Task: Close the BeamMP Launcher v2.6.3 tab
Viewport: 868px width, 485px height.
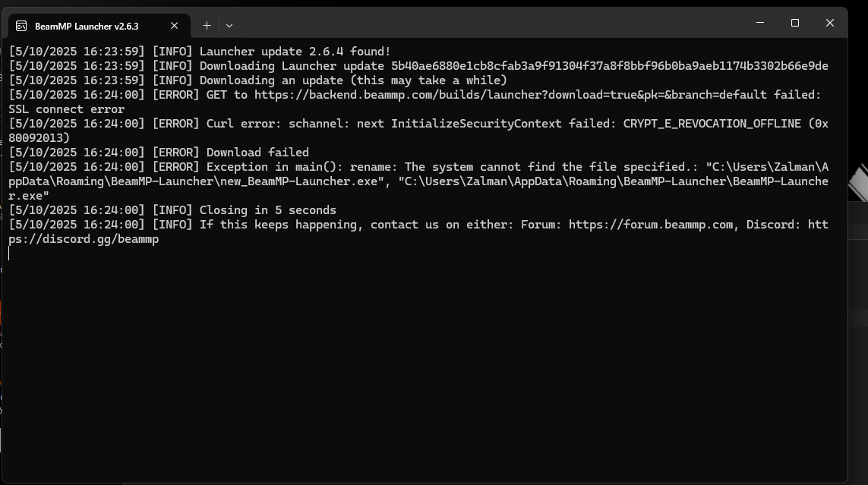Action: click(x=174, y=26)
